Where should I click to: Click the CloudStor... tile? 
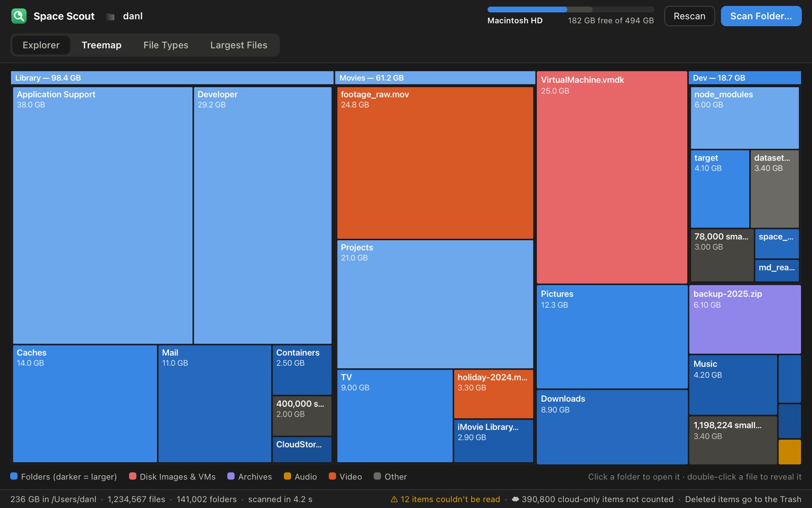(x=302, y=450)
